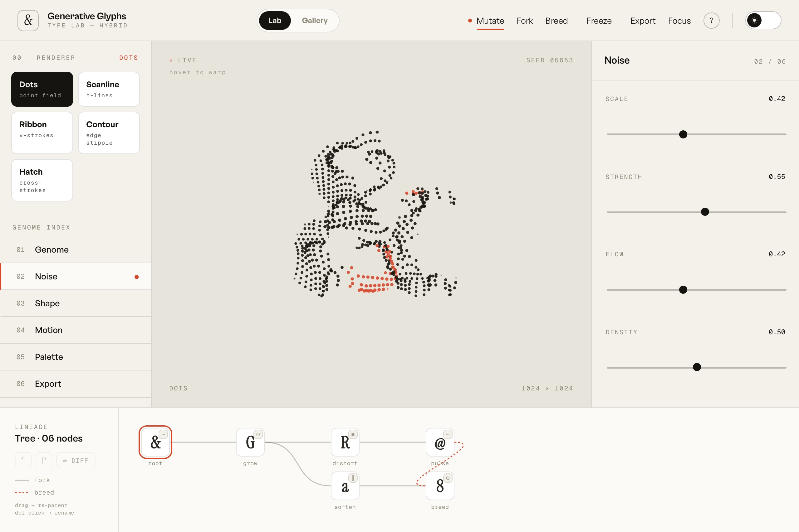Select the Scanline h-lines renderer
799x532 pixels.
coord(109,89)
